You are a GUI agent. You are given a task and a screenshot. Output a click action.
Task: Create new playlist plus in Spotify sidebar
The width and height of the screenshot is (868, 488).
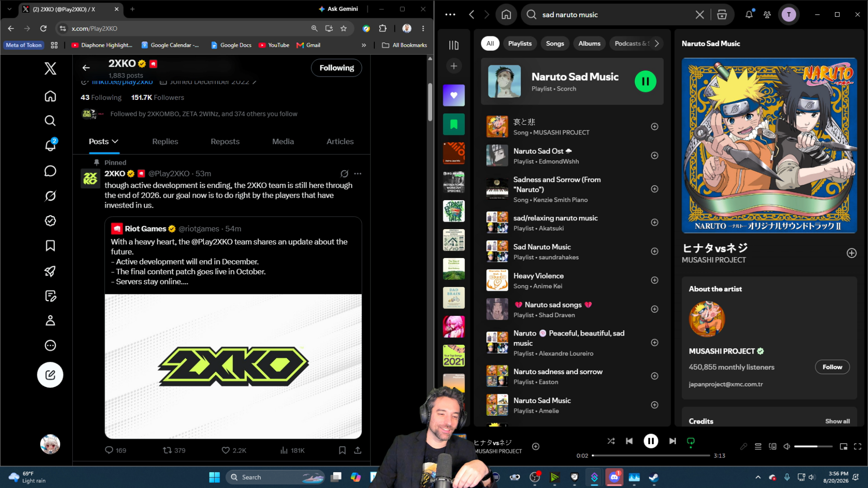pyautogui.click(x=454, y=66)
